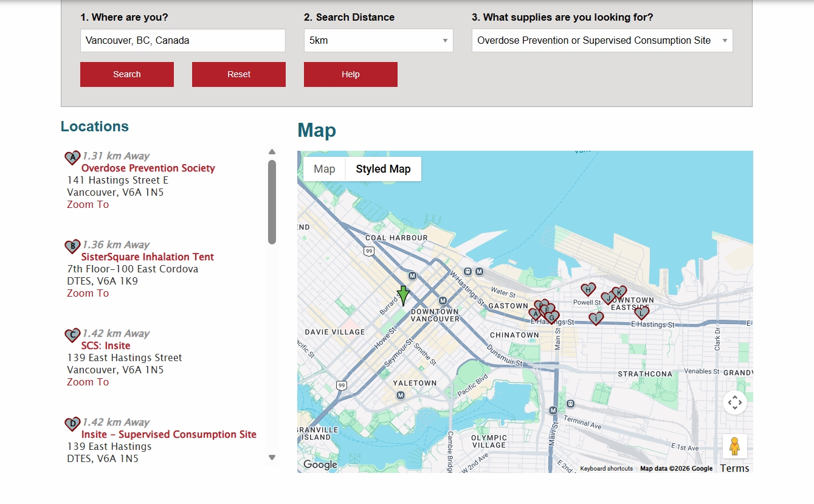Click the red Reset button
This screenshot has height=504, width=814.
(x=239, y=74)
